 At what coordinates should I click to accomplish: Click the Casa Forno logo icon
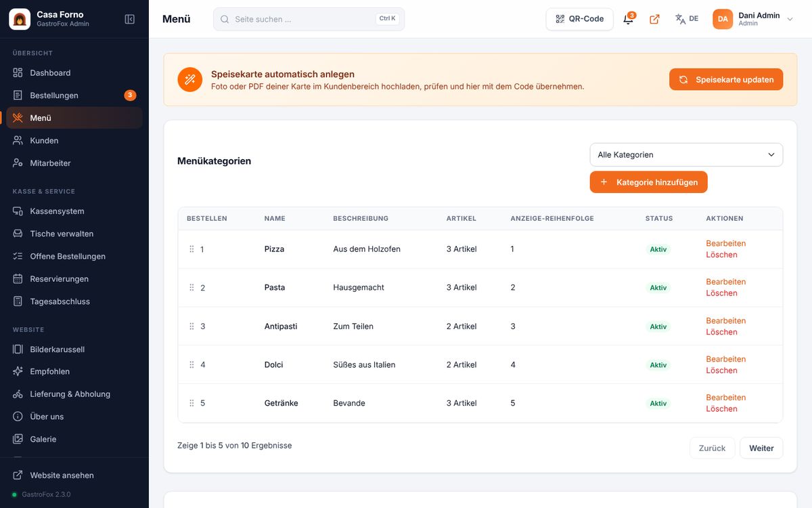pyautogui.click(x=20, y=19)
